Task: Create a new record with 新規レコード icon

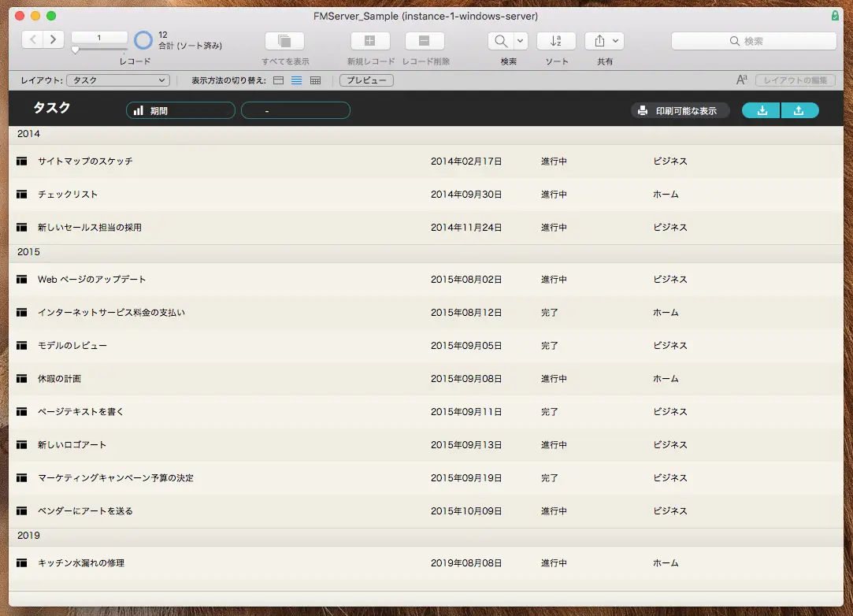Action: click(x=370, y=40)
